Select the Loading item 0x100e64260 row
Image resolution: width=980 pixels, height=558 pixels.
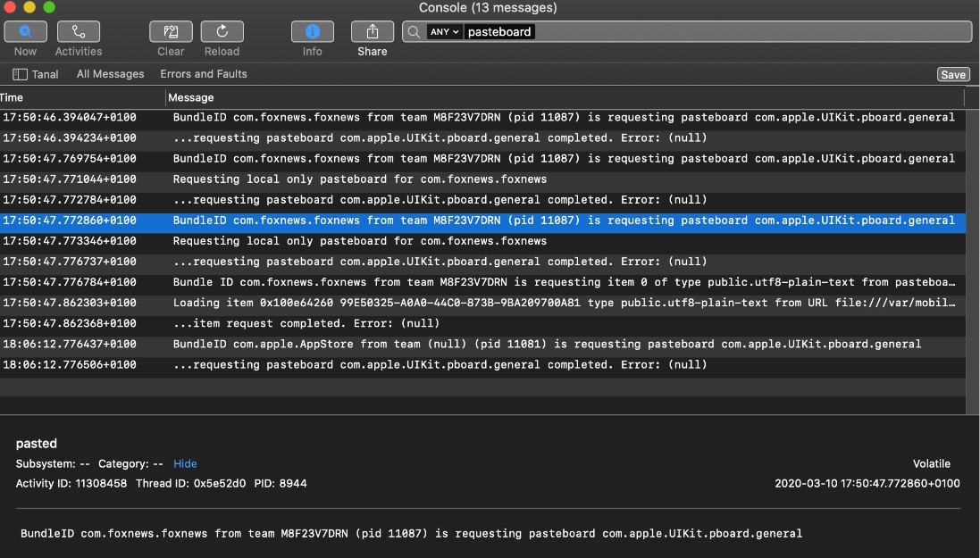point(482,303)
